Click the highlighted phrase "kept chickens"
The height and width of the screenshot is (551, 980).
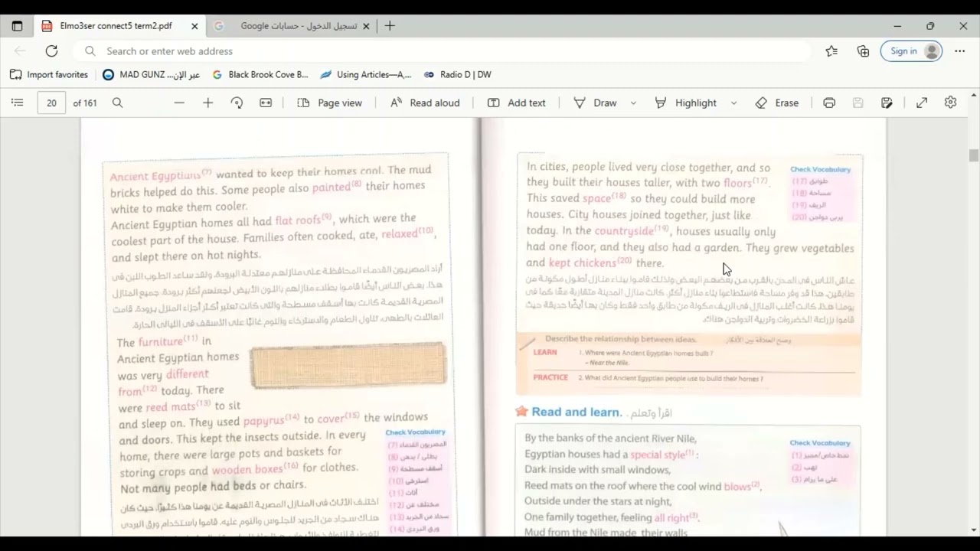click(583, 263)
